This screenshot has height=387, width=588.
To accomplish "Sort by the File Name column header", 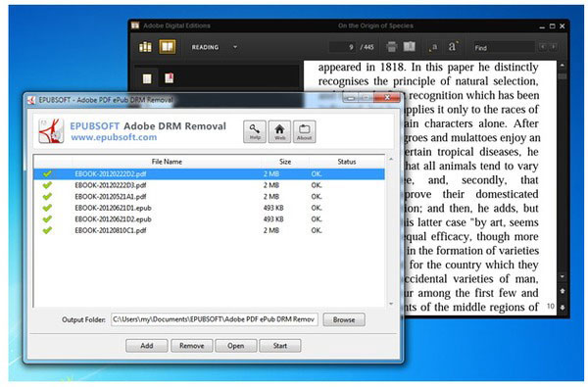I will (x=167, y=162).
